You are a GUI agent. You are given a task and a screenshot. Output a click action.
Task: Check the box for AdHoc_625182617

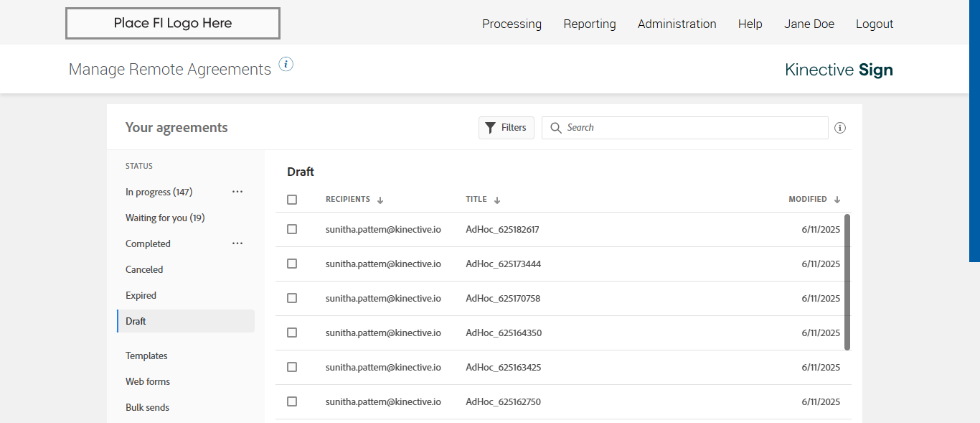click(292, 229)
